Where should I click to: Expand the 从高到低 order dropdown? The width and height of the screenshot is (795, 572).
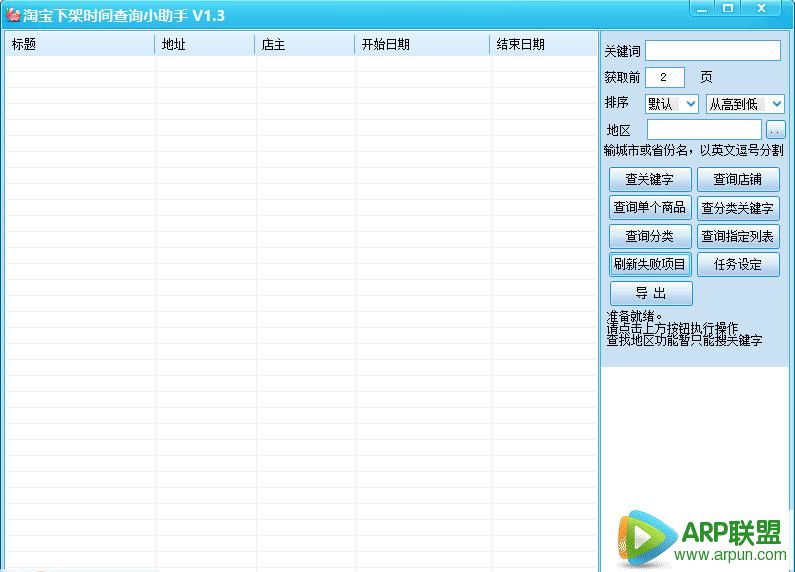pos(745,104)
